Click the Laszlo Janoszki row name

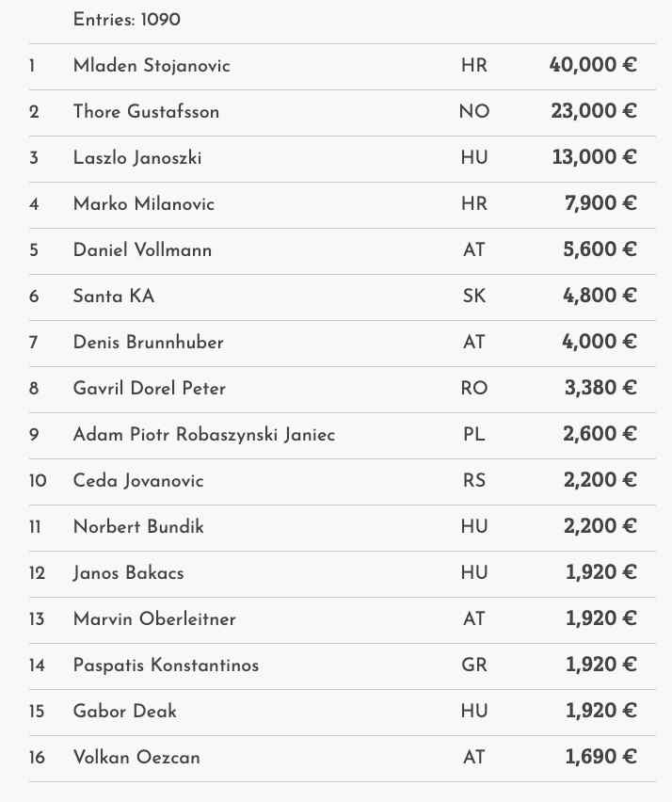tap(137, 158)
